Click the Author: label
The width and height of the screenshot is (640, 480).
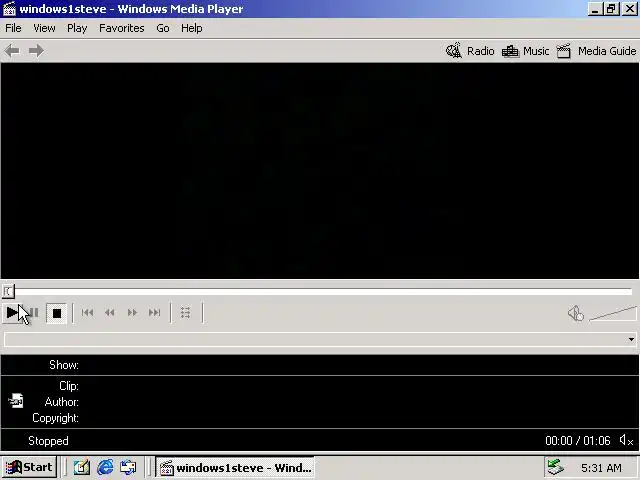[x=62, y=402]
